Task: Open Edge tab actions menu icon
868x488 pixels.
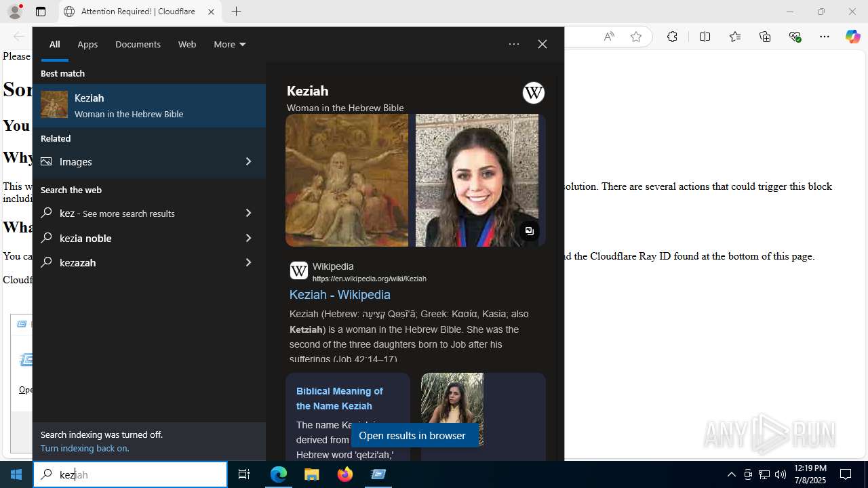Action: click(41, 12)
